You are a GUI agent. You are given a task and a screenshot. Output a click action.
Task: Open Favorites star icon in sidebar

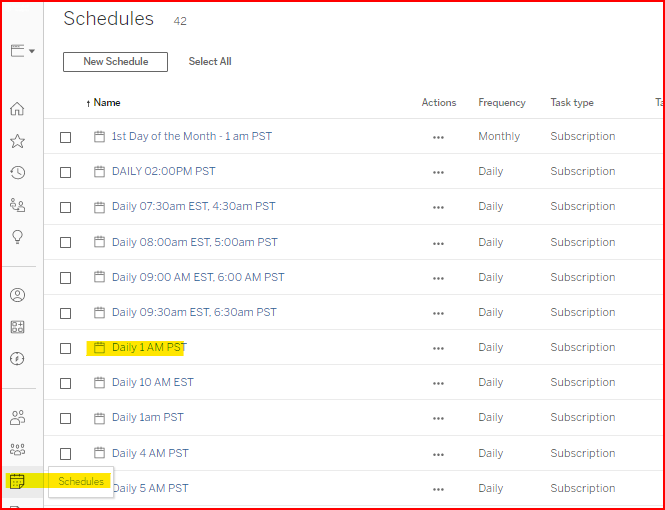tap(17, 141)
